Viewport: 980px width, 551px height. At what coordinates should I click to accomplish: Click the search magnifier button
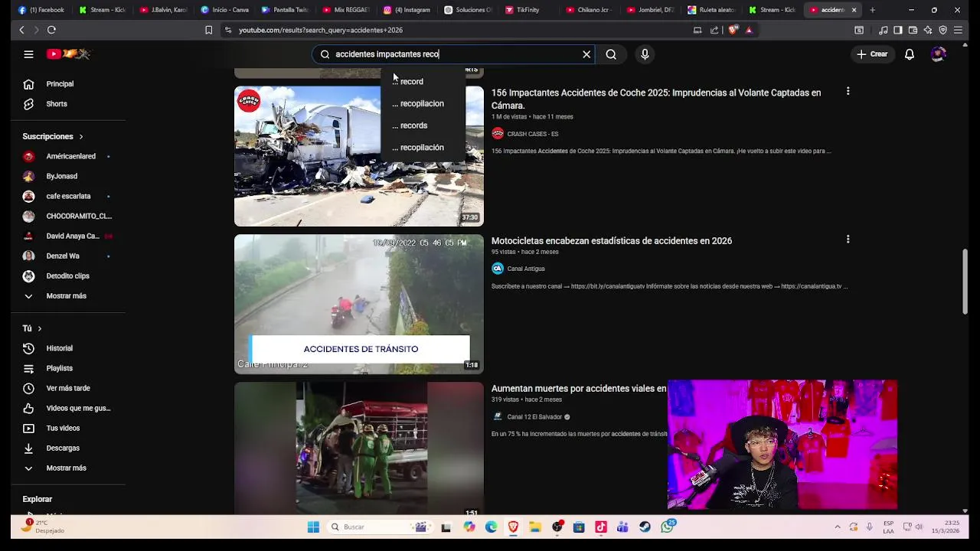click(611, 54)
